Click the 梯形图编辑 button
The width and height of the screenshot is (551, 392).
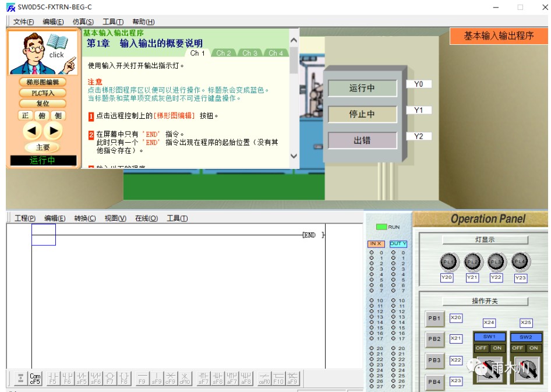pos(43,82)
